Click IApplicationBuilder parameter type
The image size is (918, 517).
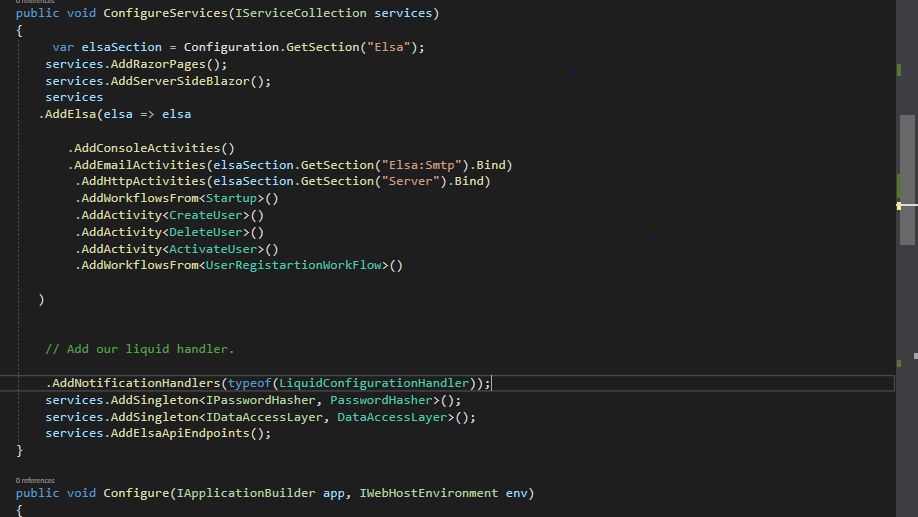[246, 493]
